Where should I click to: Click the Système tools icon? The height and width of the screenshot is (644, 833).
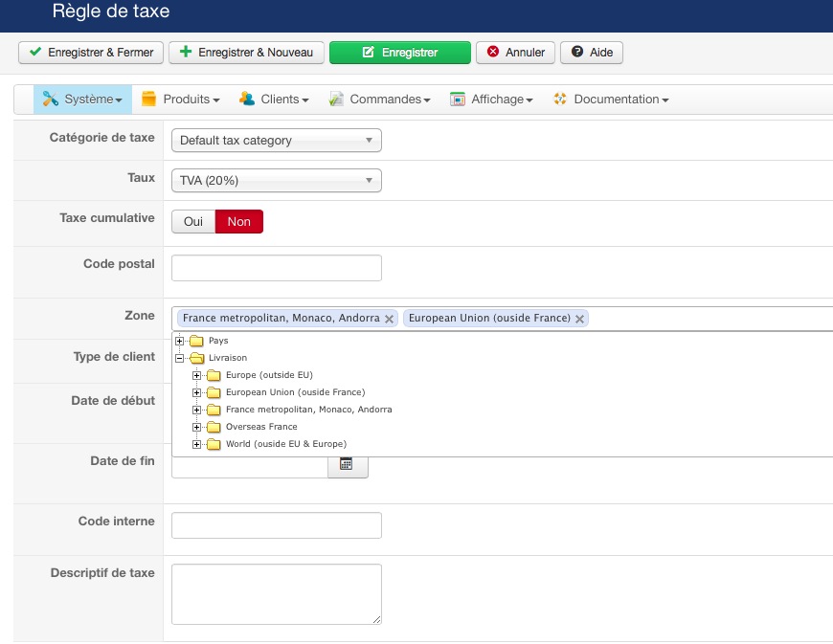(51, 99)
